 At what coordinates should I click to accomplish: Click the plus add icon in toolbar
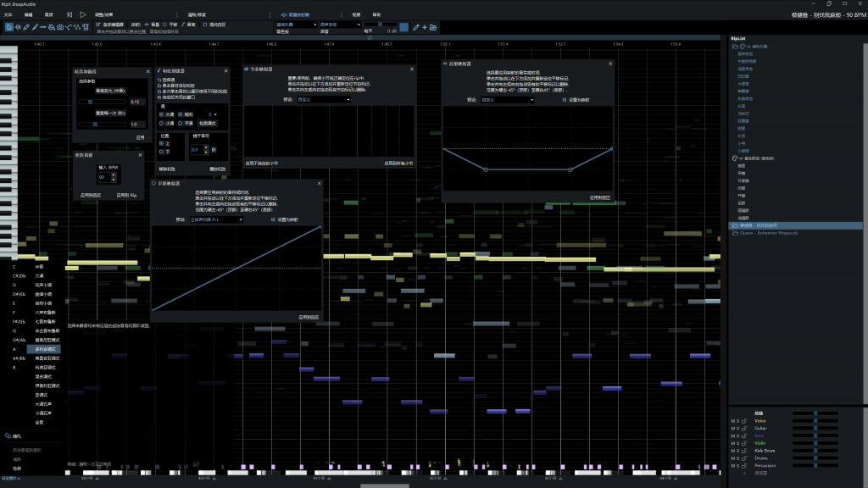click(425, 27)
